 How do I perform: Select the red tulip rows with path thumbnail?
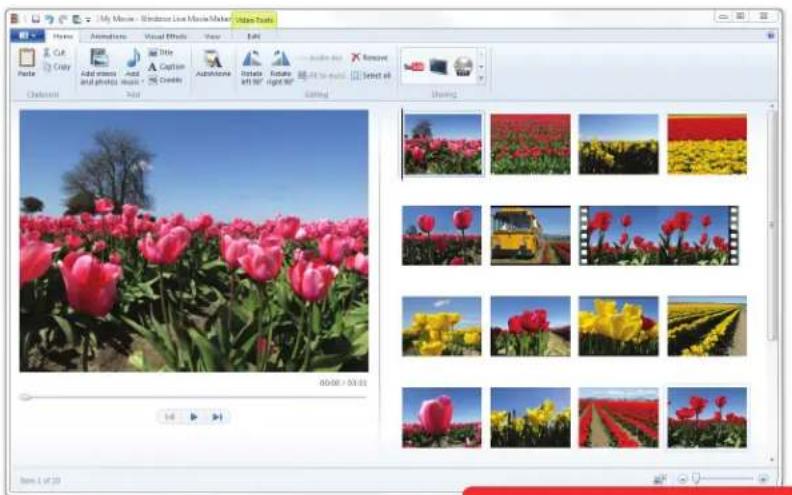pyautogui.click(x=619, y=418)
